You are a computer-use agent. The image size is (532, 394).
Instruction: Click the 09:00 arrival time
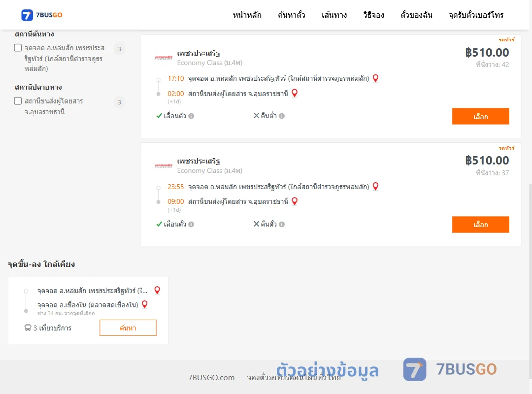[176, 201]
